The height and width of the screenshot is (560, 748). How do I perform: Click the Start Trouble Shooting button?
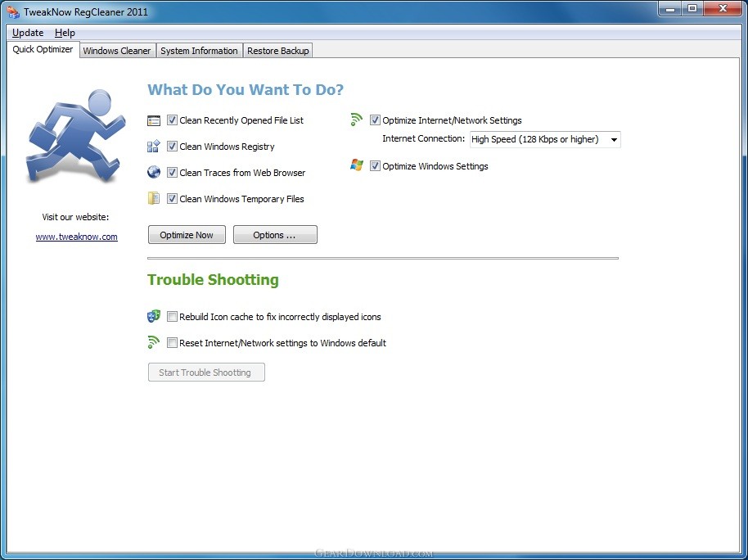206,373
